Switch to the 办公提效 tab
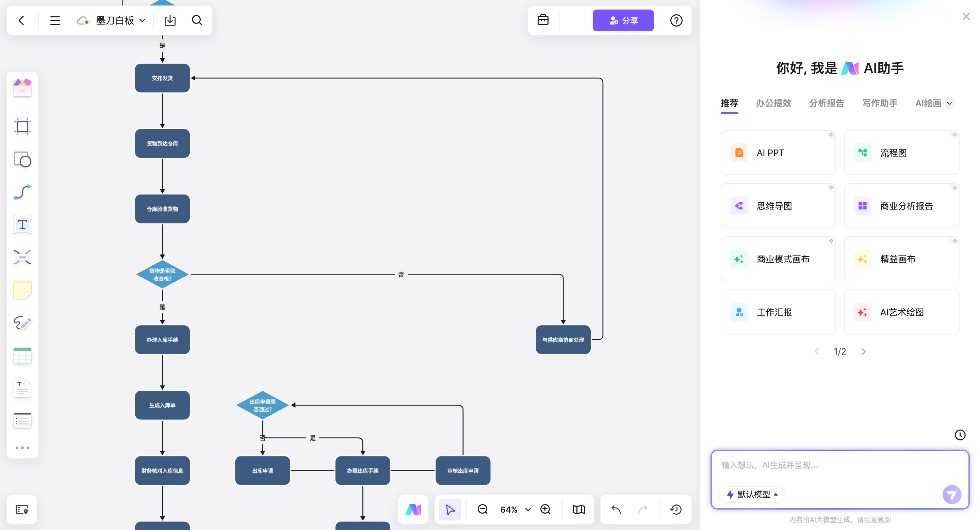This screenshot has width=980, height=530. [x=773, y=103]
